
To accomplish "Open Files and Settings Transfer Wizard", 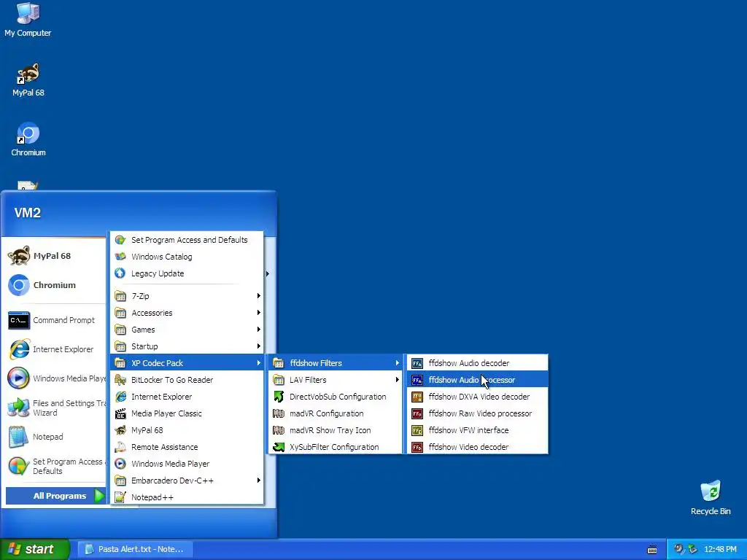I will coord(55,408).
